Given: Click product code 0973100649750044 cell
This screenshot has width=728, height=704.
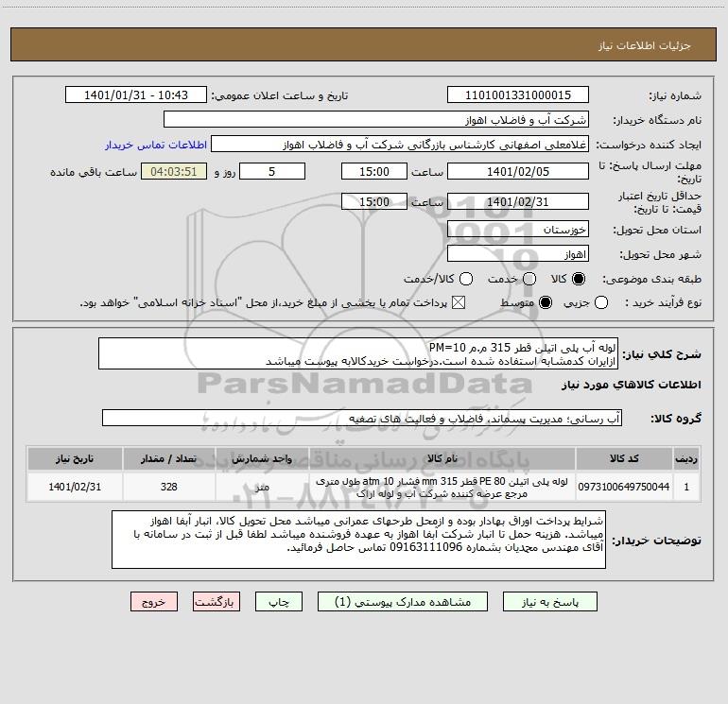Looking at the screenshot, I should point(624,487).
